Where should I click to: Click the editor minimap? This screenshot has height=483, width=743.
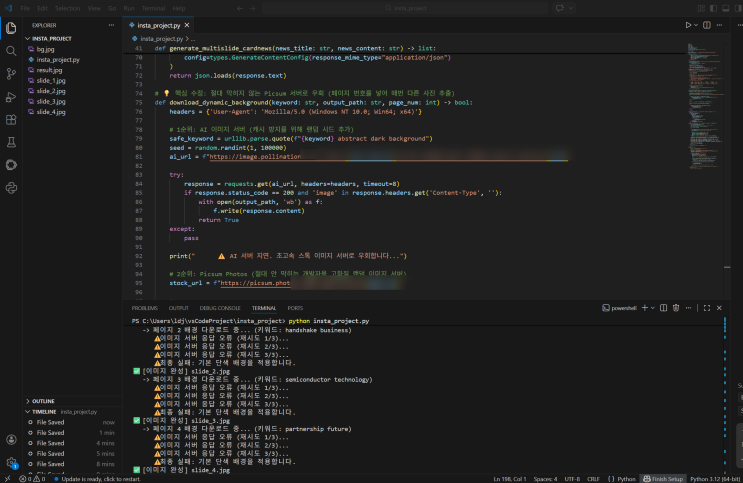705,106
